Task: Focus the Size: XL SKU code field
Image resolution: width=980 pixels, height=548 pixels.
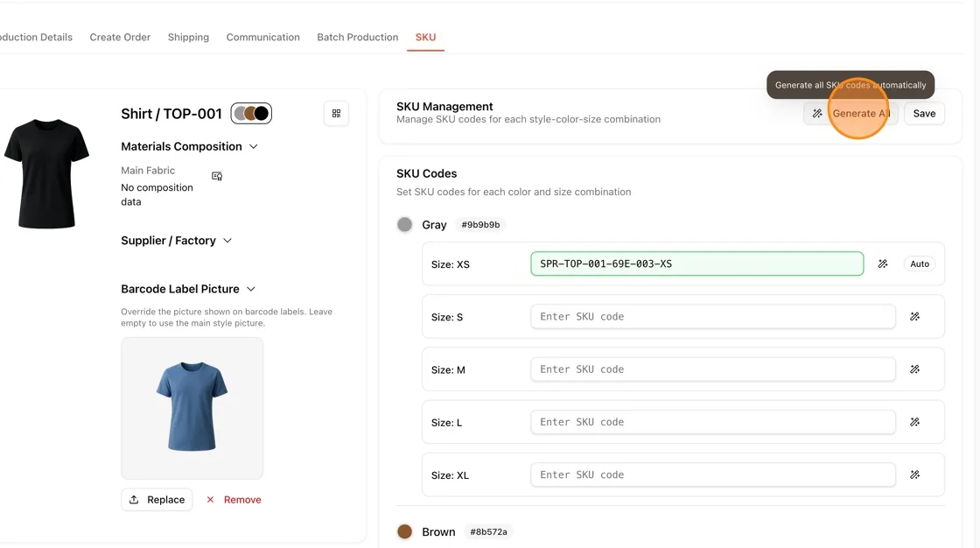Action: click(712, 474)
